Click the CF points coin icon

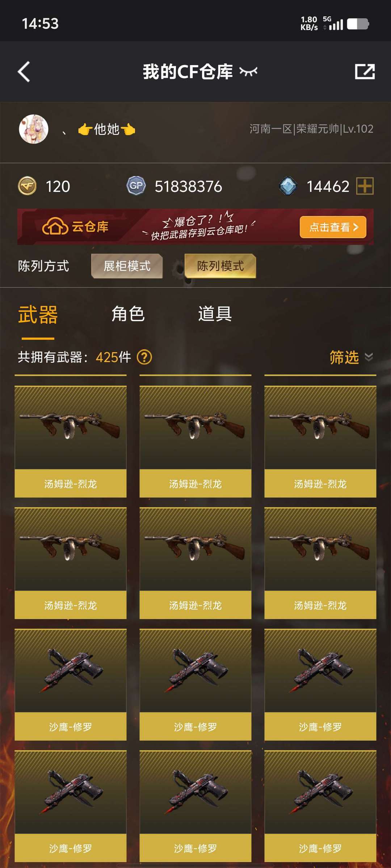(x=27, y=186)
